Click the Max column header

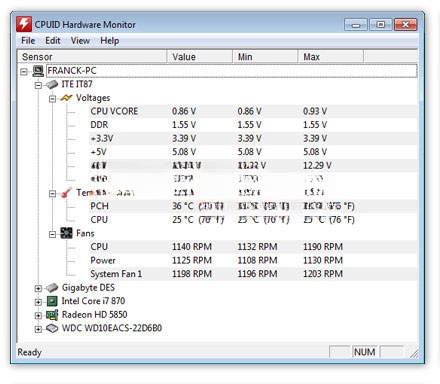[330, 57]
